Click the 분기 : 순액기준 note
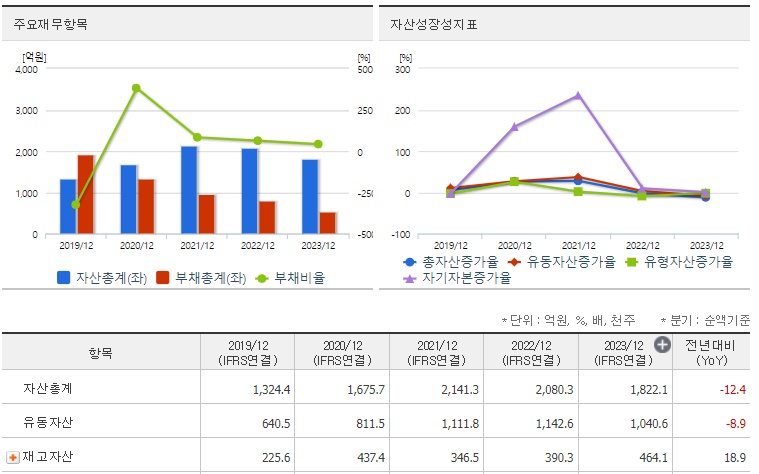Image resolution: width=759 pixels, height=474 pixels. [x=705, y=320]
